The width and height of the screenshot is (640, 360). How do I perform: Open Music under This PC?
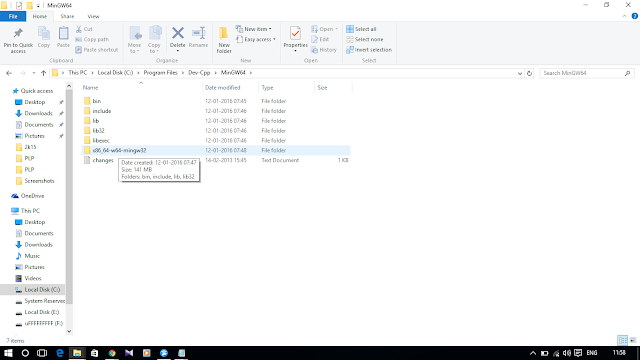[x=32, y=256]
